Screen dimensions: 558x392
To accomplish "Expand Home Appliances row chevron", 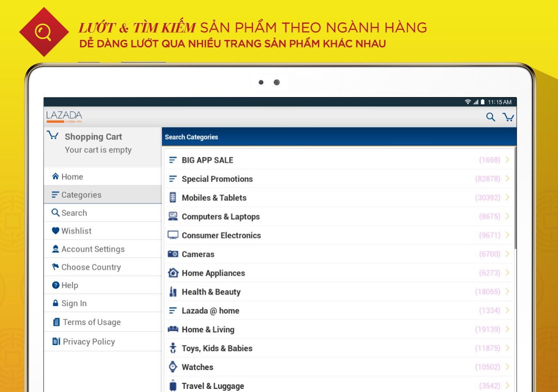I will pos(507,273).
